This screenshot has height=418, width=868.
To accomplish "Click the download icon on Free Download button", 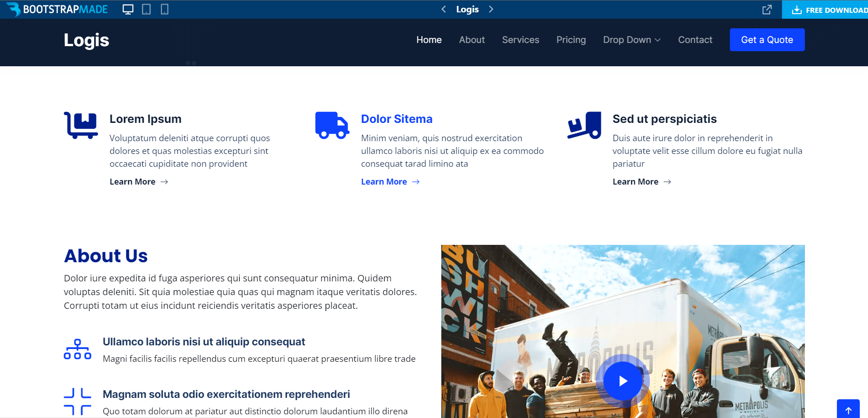I will click(798, 9).
